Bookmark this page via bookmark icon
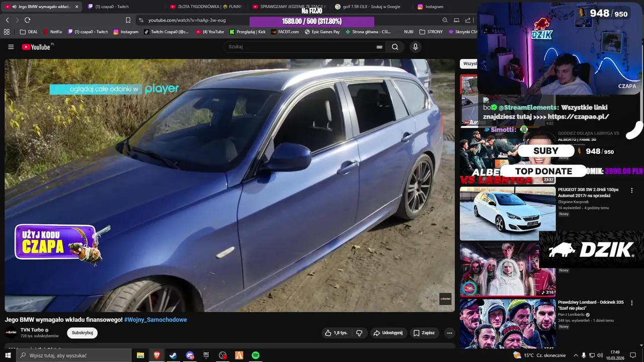The height and width of the screenshot is (362, 644). pyautogui.click(x=128, y=20)
